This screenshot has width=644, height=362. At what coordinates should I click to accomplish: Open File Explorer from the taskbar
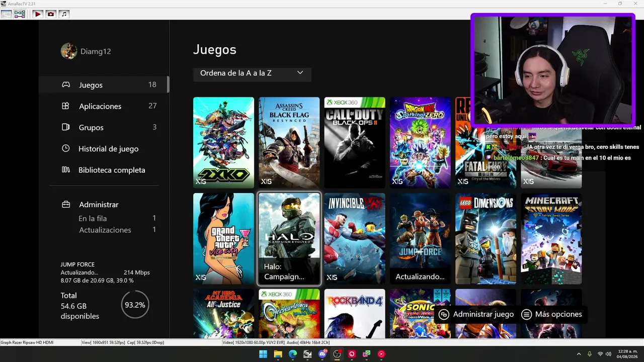pyautogui.click(x=278, y=354)
